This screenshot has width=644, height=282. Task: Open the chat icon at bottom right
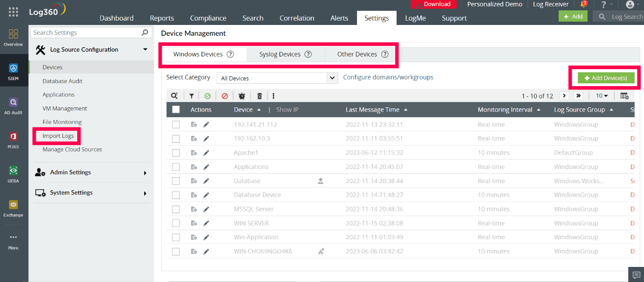636,275
